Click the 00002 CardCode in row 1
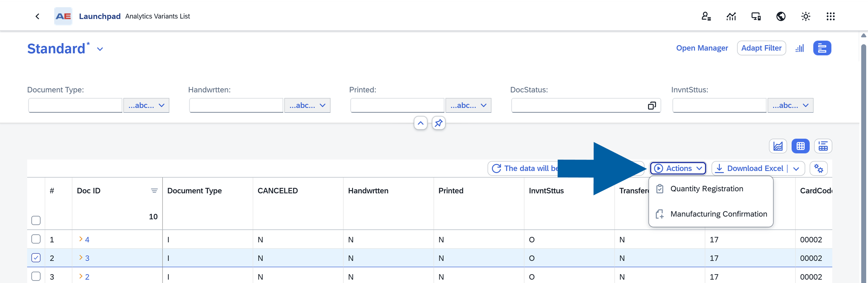The width and height of the screenshot is (868, 283). [811, 240]
